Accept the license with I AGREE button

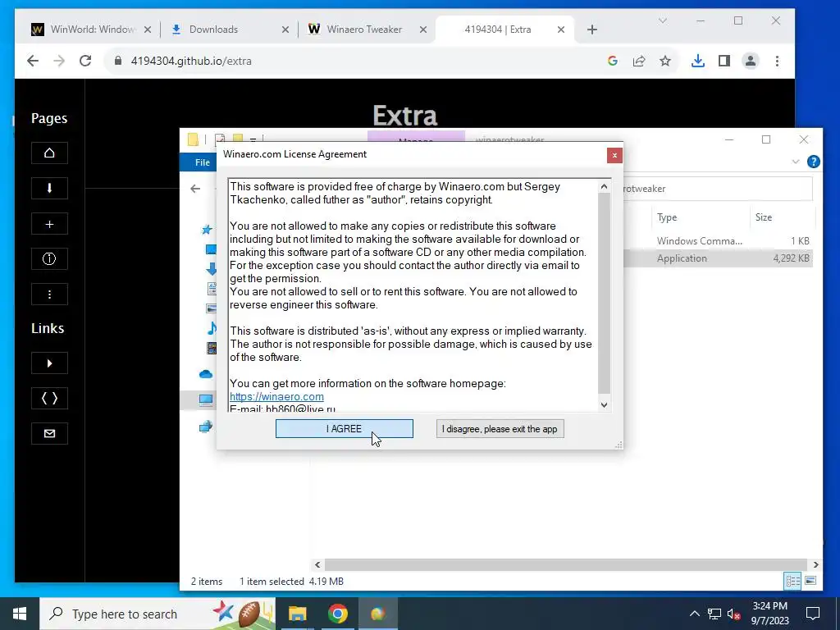[x=344, y=428]
